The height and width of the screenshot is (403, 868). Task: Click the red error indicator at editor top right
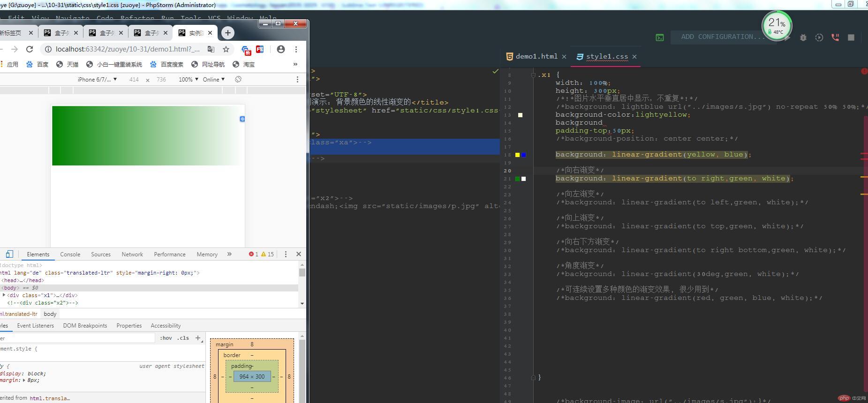pos(864,71)
